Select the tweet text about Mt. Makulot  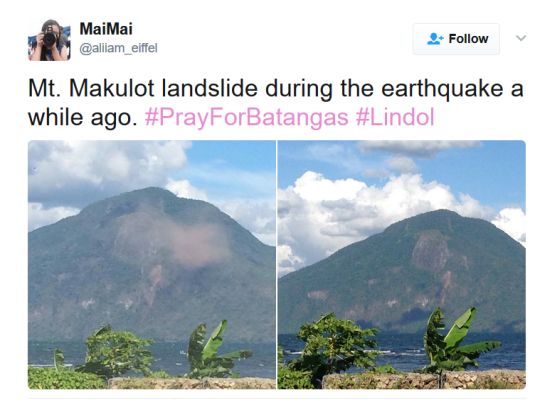tap(275, 103)
